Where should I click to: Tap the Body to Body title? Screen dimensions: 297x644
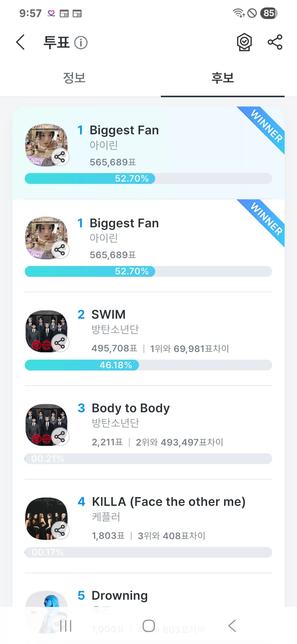coord(131,408)
